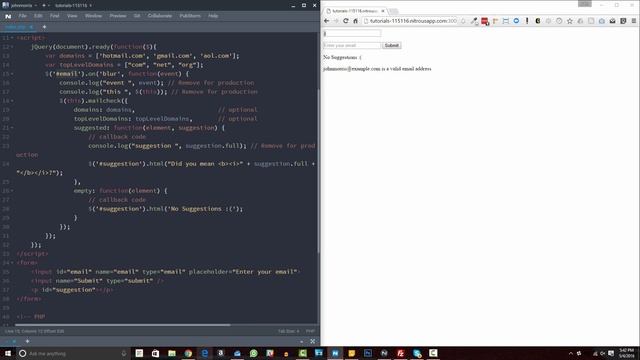Image resolution: width=640 pixels, height=360 pixels.
Task: Click the Enter your email input field
Action: pos(352,45)
